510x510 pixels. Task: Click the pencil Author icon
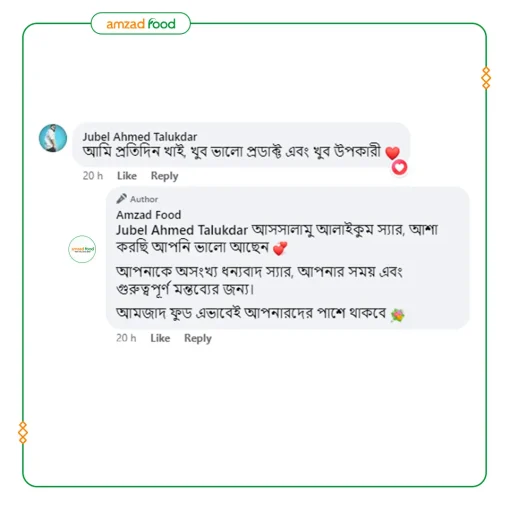[x=121, y=199]
